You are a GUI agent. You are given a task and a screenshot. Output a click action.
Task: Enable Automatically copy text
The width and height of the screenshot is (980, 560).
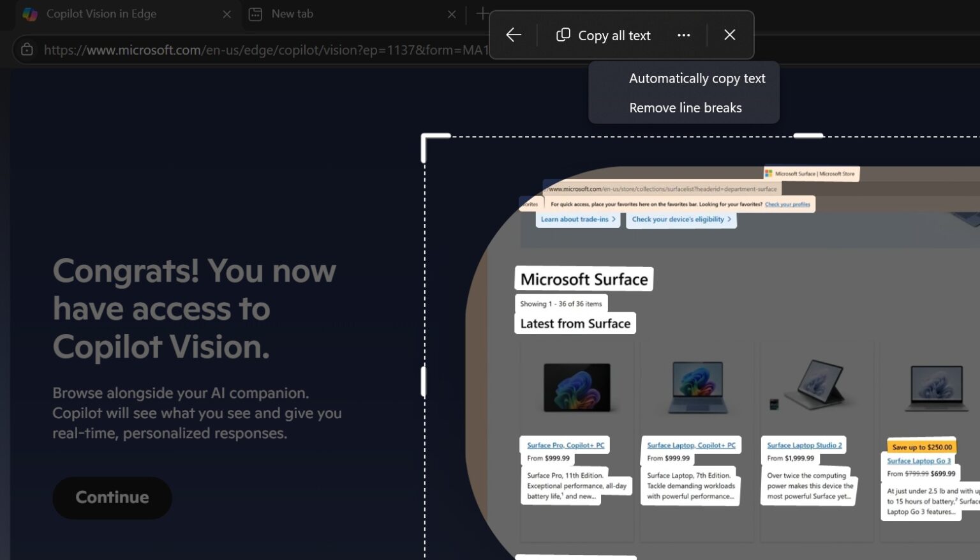[697, 78]
